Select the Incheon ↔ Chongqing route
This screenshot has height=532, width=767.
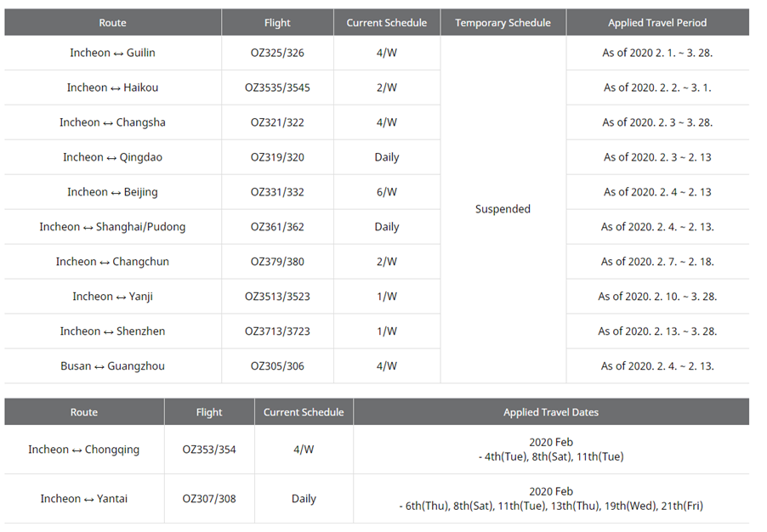(x=83, y=450)
